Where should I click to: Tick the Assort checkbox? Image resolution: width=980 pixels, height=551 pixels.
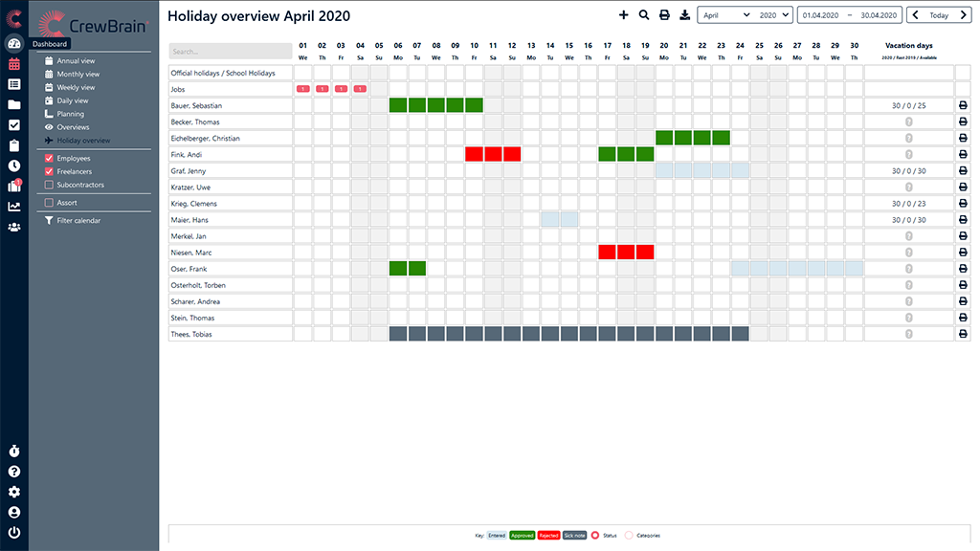point(50,203)
